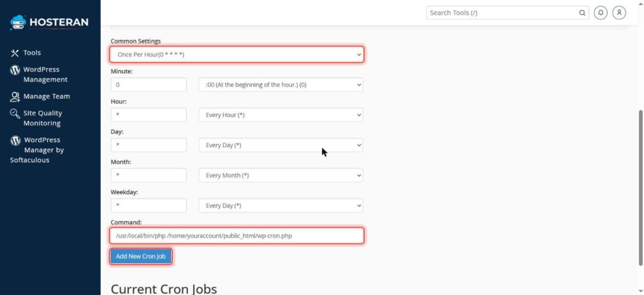Image resolution: width=644 pixels, height=295 pixels.
Task: Click the Hour text field
Action: pyautogui.click(x=148, y=115)
